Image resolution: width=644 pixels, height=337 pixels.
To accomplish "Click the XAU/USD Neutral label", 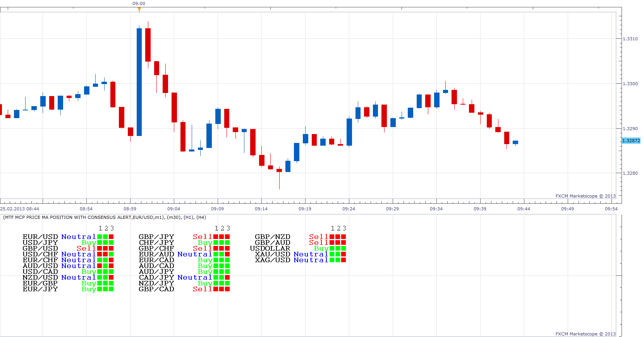I will [311, 254].
